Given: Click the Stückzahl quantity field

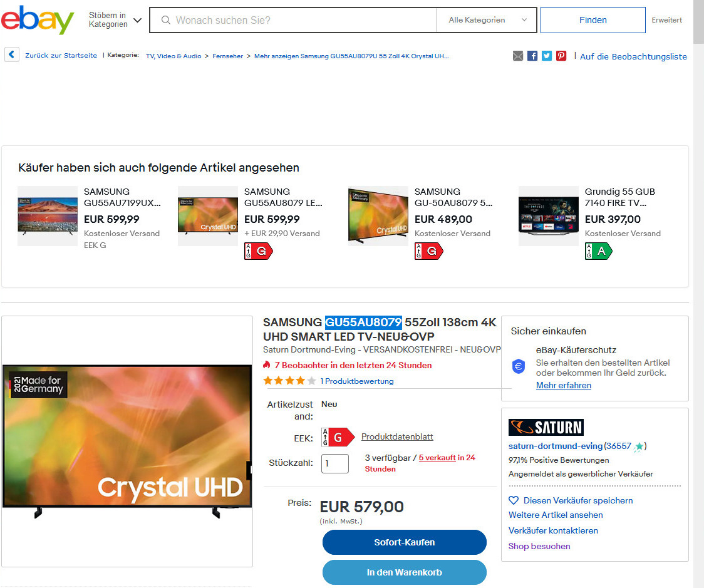Looking at the screenshot, I should 335,463.
